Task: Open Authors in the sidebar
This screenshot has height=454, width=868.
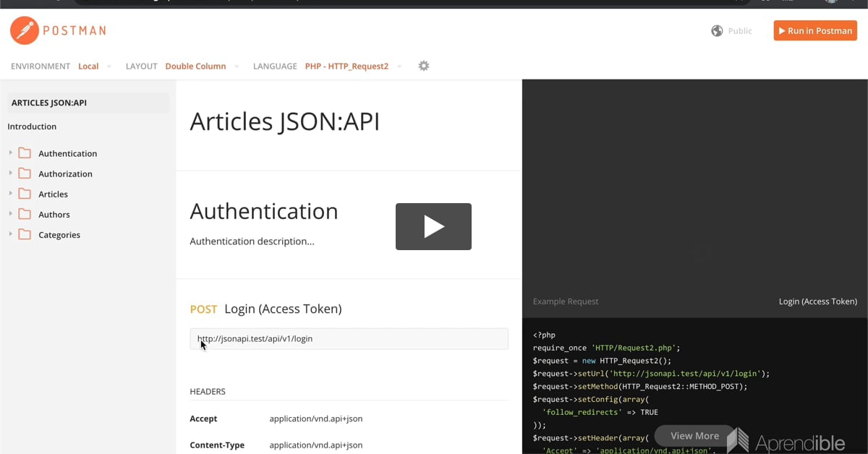Action: [54, 214]
